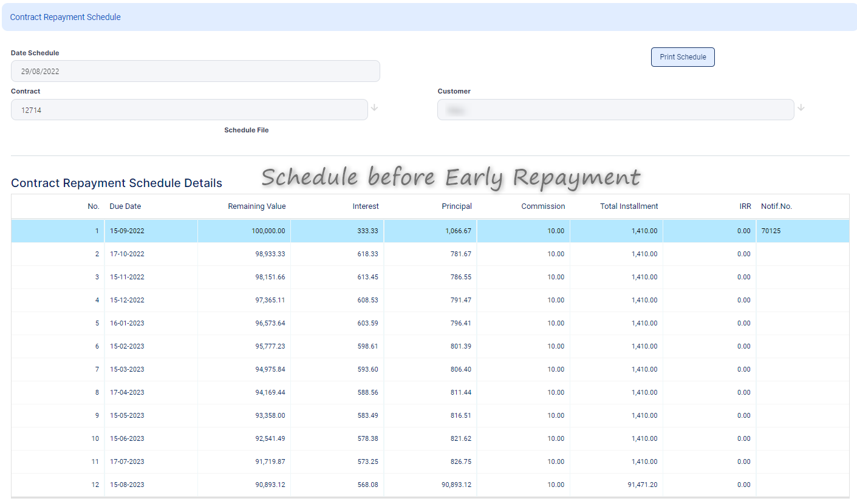Click the Principal column header
Screen dimensions: 857x504
[x=457, y=206]
